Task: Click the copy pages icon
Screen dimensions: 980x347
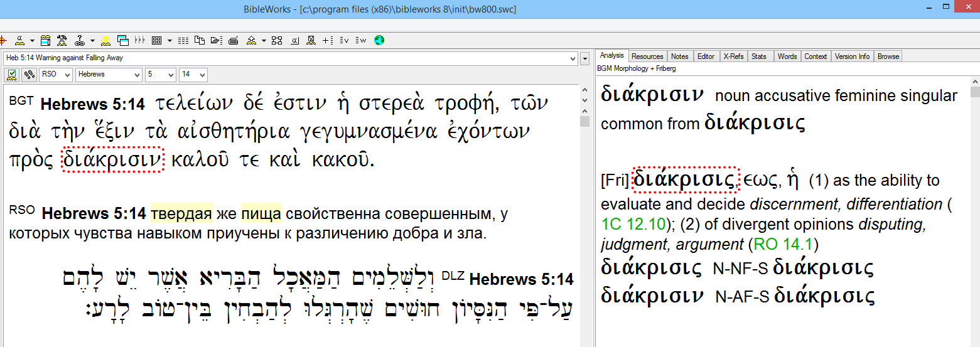Action: click(200, 41)
